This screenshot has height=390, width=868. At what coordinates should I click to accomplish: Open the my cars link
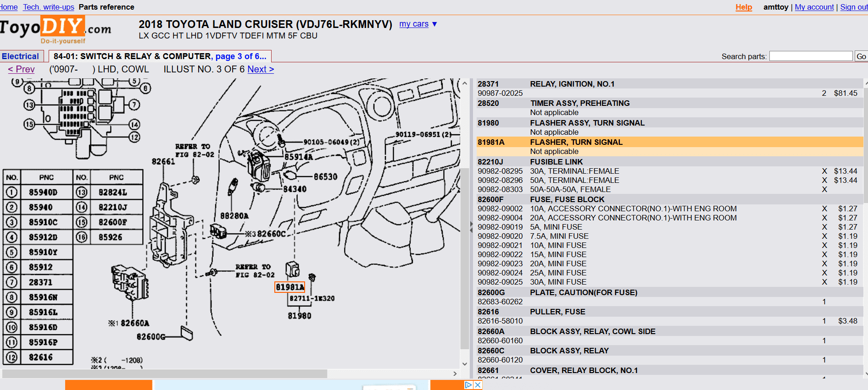click(414, 24)
